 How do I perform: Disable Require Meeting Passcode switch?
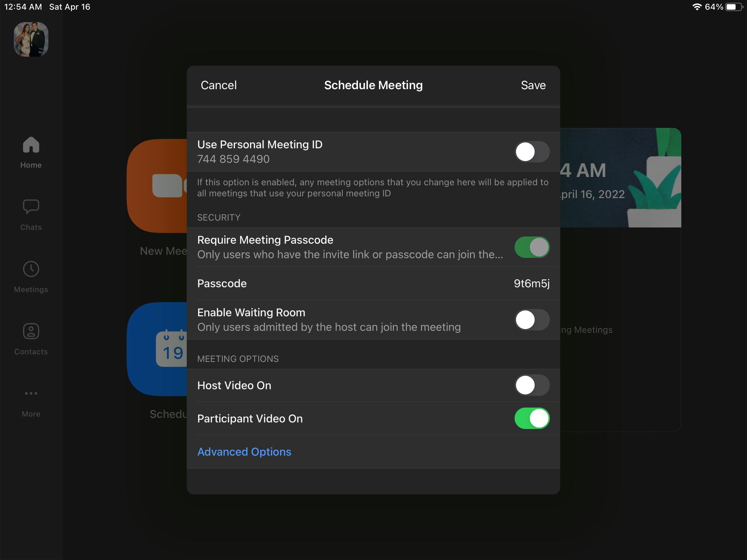(532, 247)
